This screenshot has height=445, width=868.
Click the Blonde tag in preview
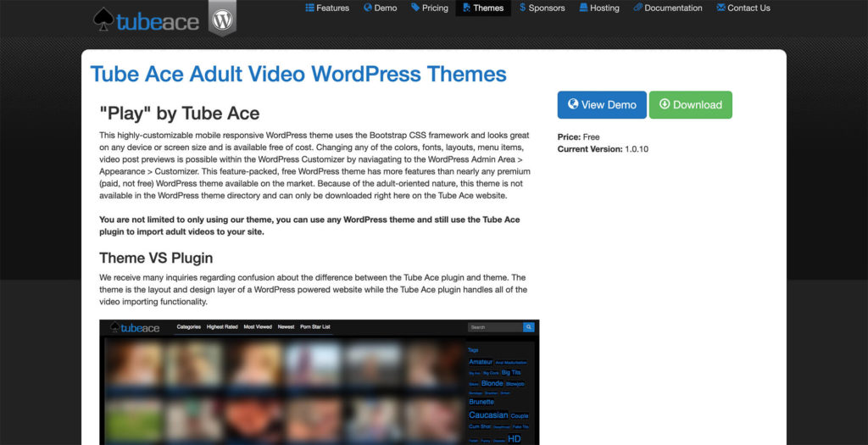pos(492,383)
